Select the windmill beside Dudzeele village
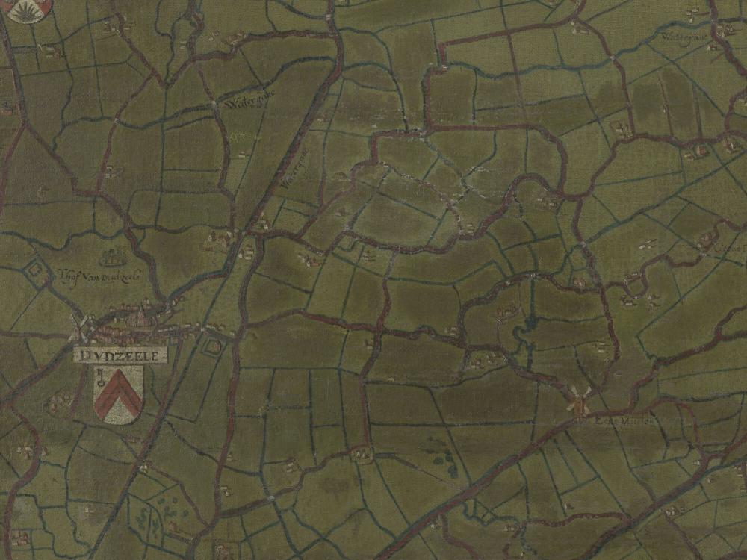 pos(80,327)
